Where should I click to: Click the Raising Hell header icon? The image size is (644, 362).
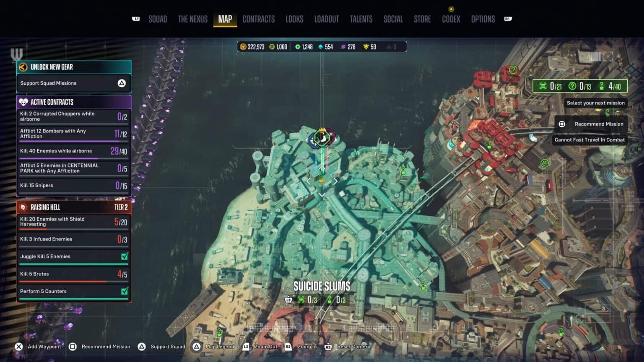pyautogui.click(x=23, y=207)
